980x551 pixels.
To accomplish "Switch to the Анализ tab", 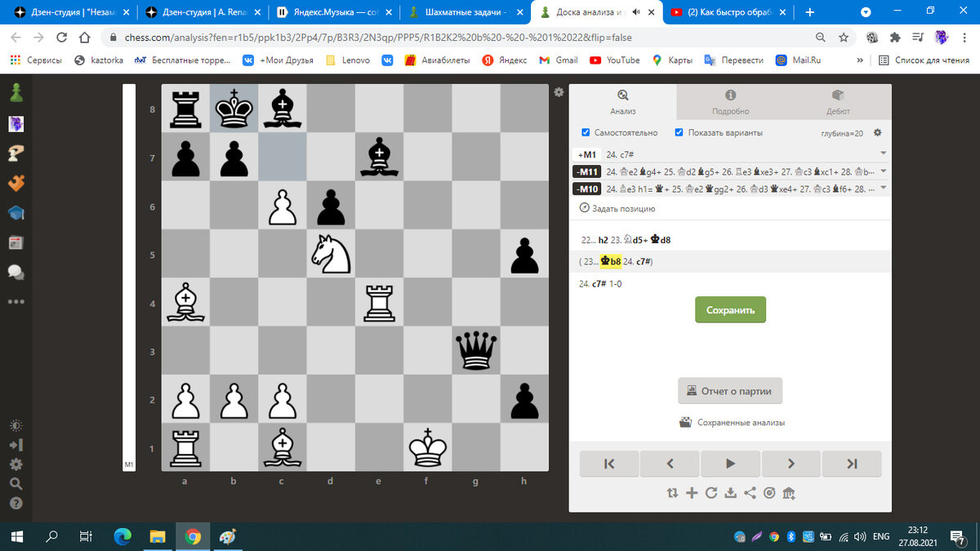I will pos(622,102).
